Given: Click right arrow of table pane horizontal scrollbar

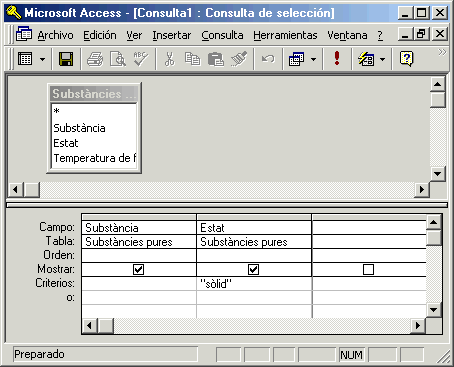Looking at the screenshot, I should pos(422,189).
